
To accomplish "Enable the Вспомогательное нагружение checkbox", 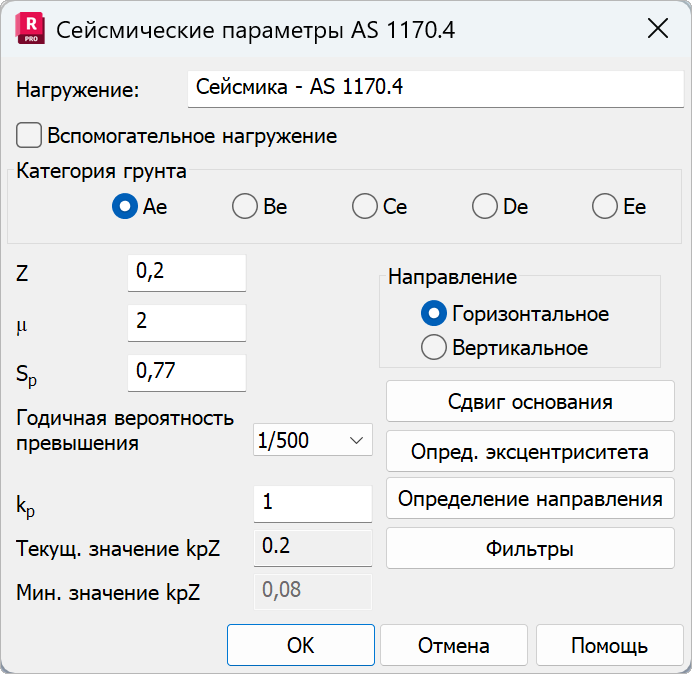I will [x=30, y=135].
